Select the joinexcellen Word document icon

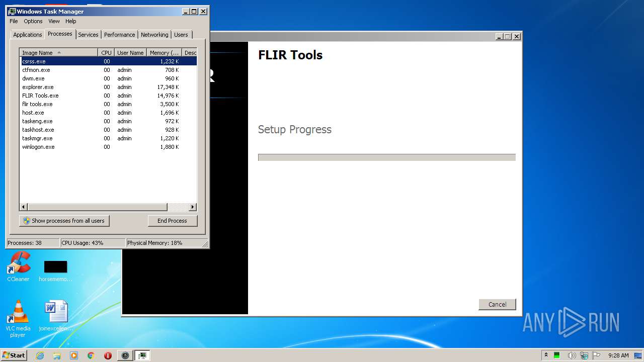[56, 316]
